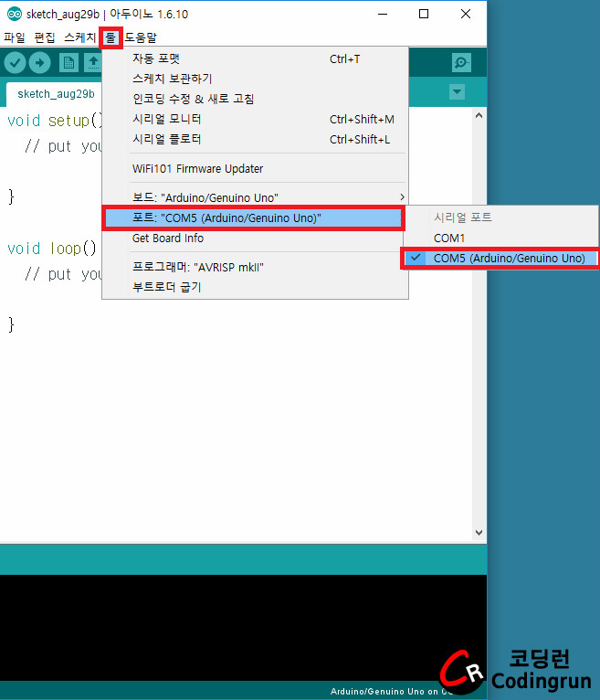The width and height of the screenshot is (600, 700).
Task: Choose 자동 포맷 menu entry
Action: click(255, 58)
